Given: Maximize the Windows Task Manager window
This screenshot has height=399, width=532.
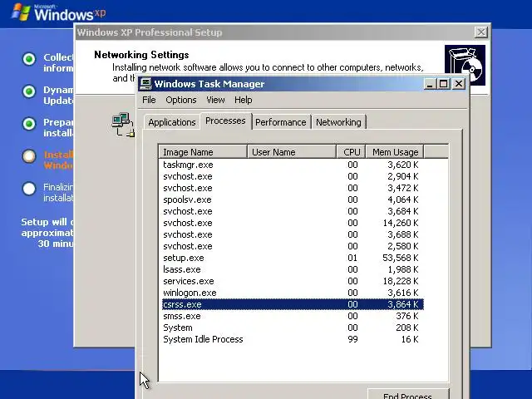Looking at the screenshot, I should [x=443, y=84].
